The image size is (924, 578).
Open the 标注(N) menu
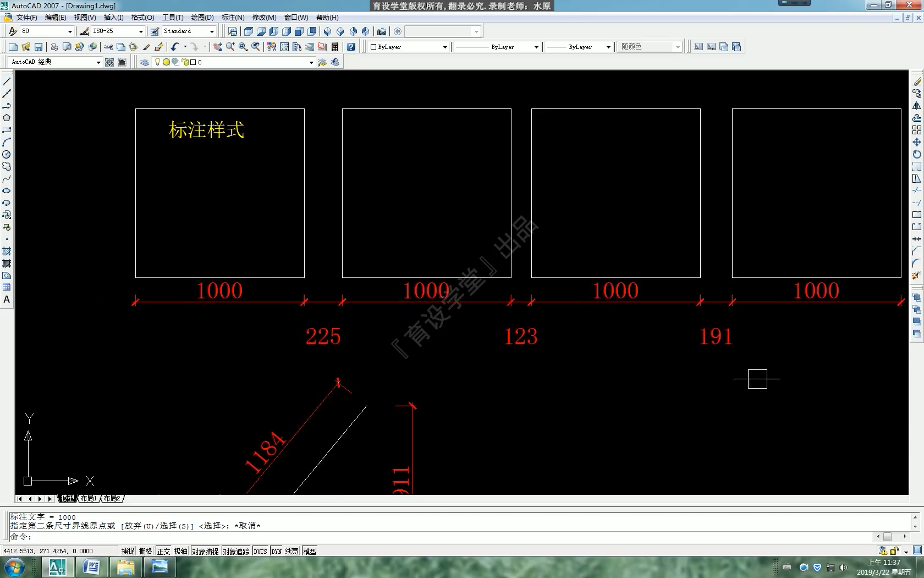tap(233, 18)
